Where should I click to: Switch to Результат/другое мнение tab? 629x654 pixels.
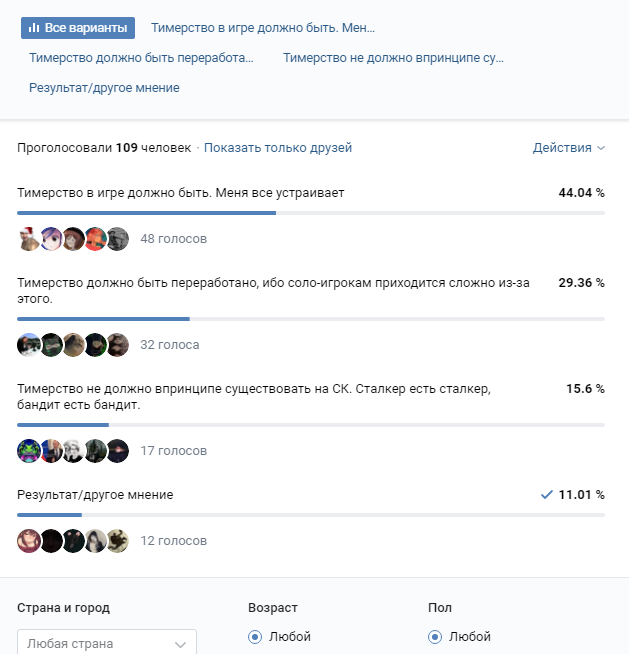[x=104, y=88]
